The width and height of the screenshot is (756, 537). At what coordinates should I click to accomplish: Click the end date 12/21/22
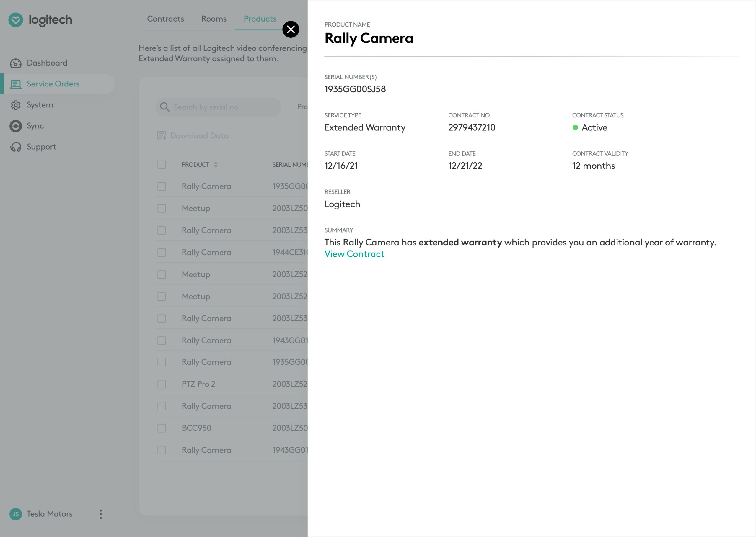click(465, 166)
